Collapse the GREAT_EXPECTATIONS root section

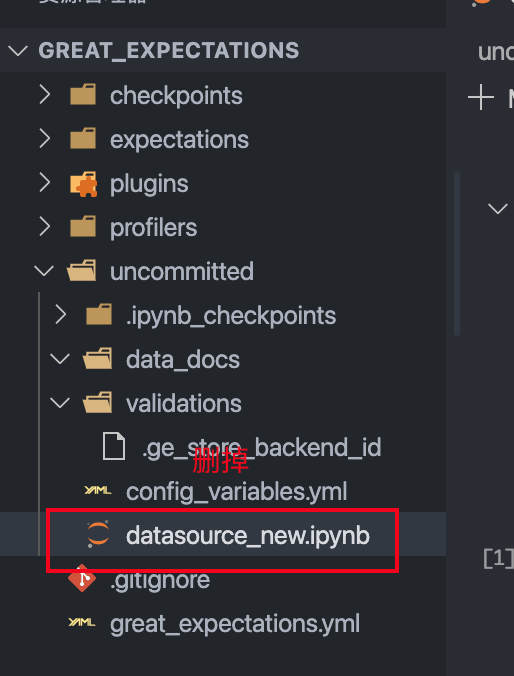point(18,51)
